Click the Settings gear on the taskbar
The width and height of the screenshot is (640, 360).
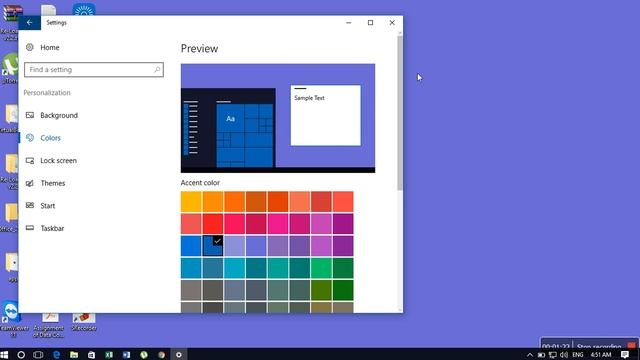point(179,355)
